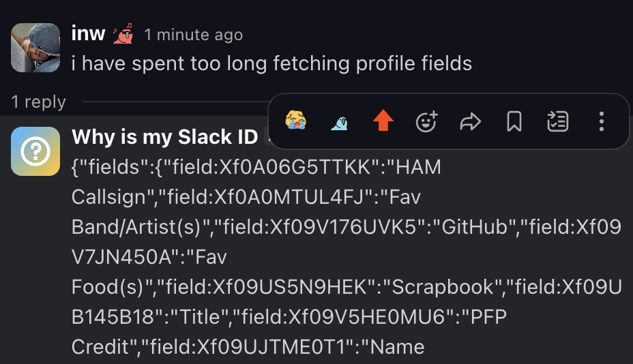Viewport: 633px width, 364px height.
Task: React with the blue ghost emoji
Action: (339, 122)
